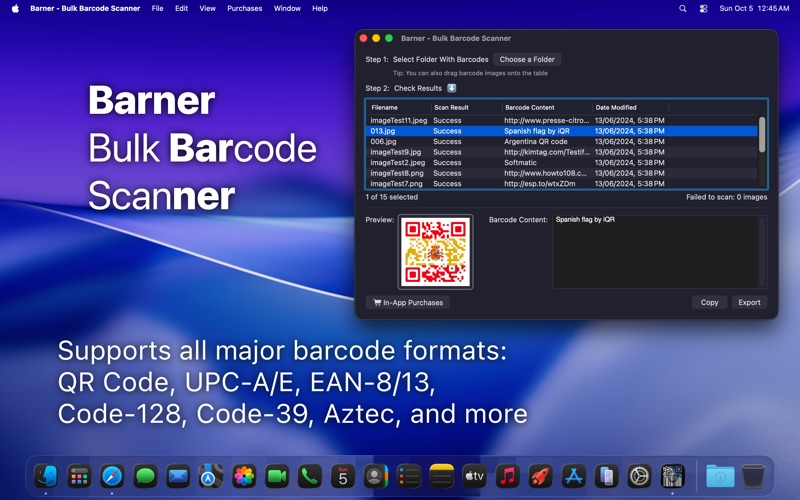The image size is (800, 500).
Task: Click the Argentina QR code cell
Action: [536, 141]
